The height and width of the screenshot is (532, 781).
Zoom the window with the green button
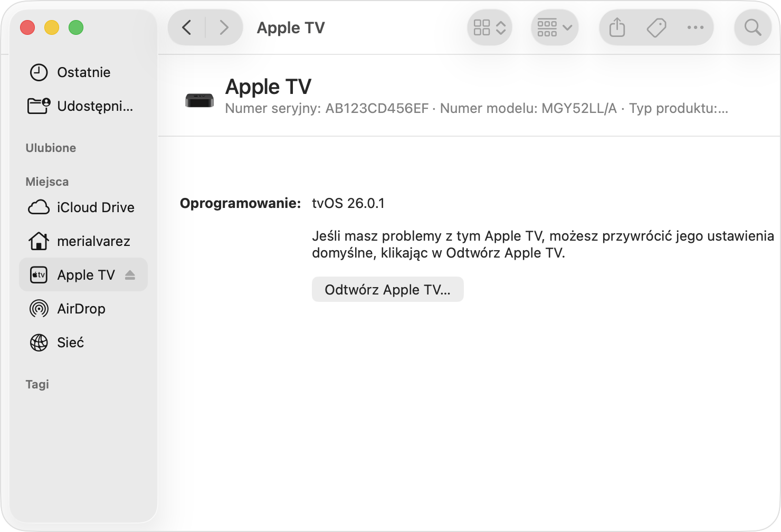pyautogui.click(x=76, y=27)
